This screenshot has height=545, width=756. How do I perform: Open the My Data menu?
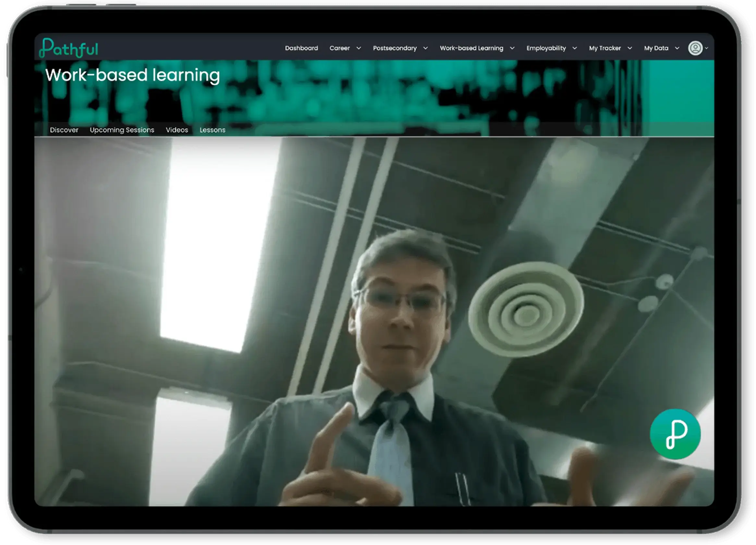click(656, 48)
